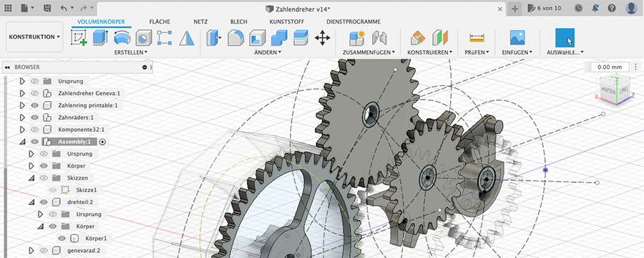Expand the Zahnräders:1 tree node

click(22, 118)
